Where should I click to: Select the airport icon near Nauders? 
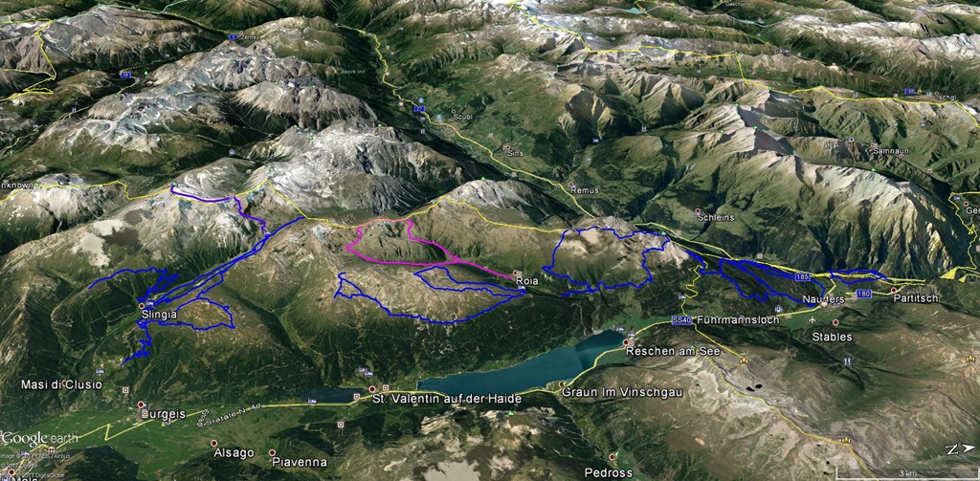coord(812,319)
